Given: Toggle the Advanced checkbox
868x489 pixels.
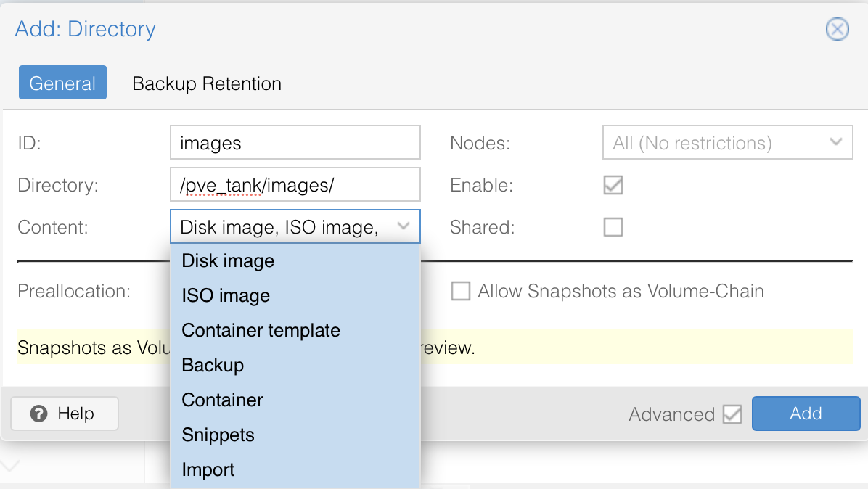Looking at the screenshot, I should point(732,414).
